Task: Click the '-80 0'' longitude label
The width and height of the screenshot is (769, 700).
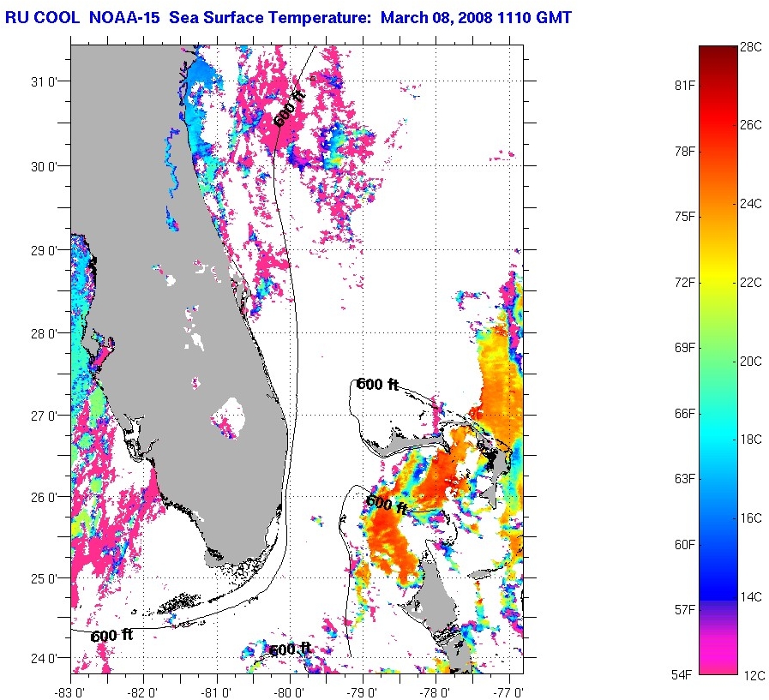Action: point(289,692)
